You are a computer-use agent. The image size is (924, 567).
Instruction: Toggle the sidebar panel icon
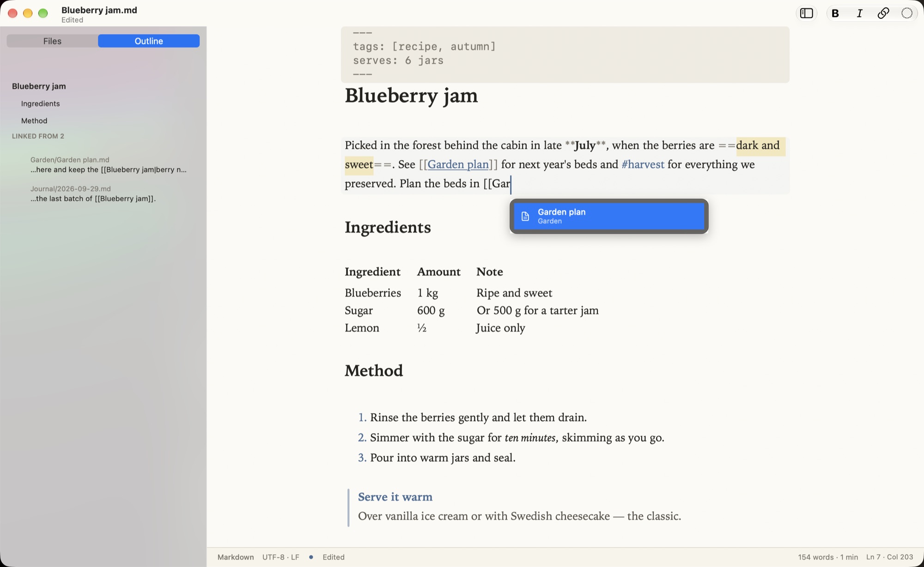[807, 13]
